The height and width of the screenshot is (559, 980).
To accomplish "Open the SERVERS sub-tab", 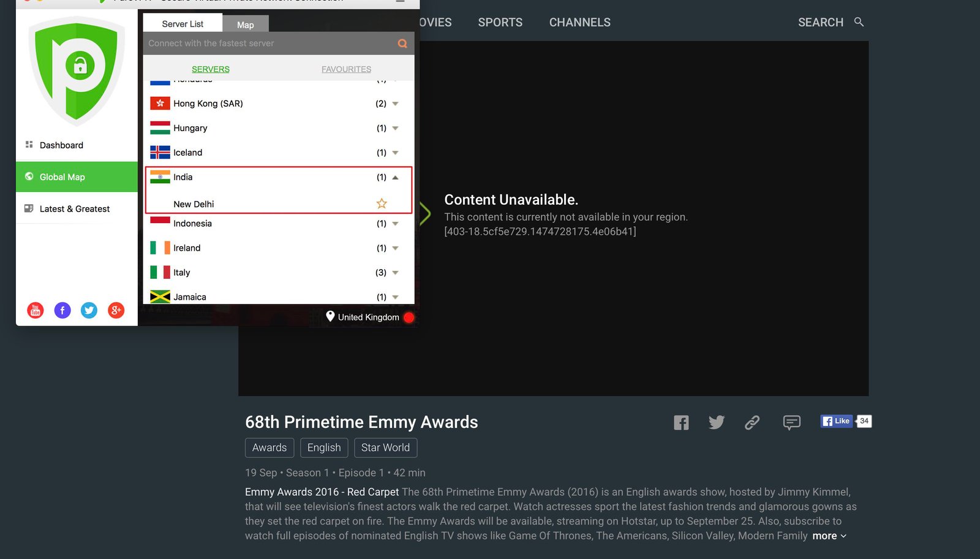I will click(x=211, y=69).
